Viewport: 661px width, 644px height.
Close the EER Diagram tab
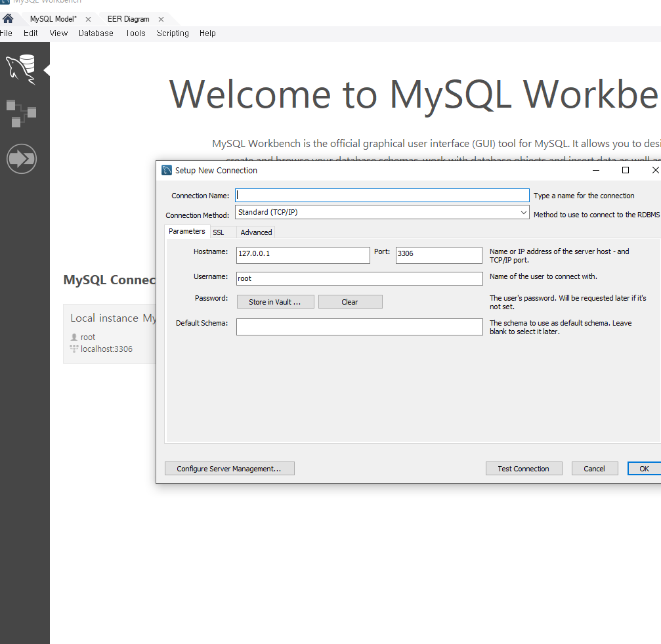coord(161,20)
